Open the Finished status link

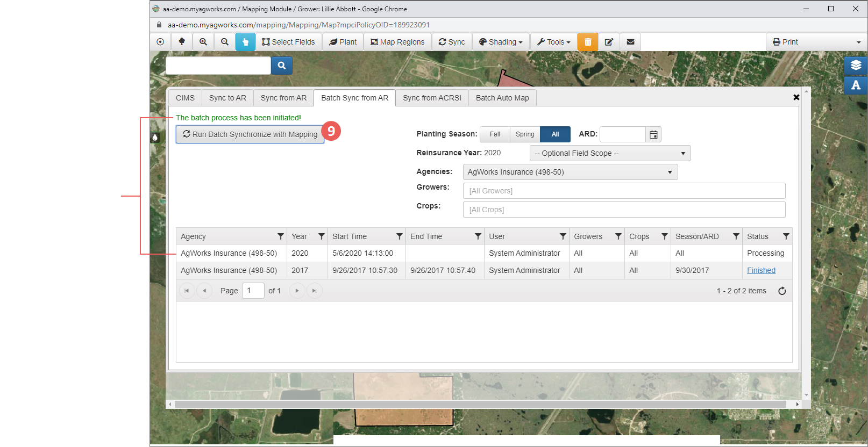761,270
